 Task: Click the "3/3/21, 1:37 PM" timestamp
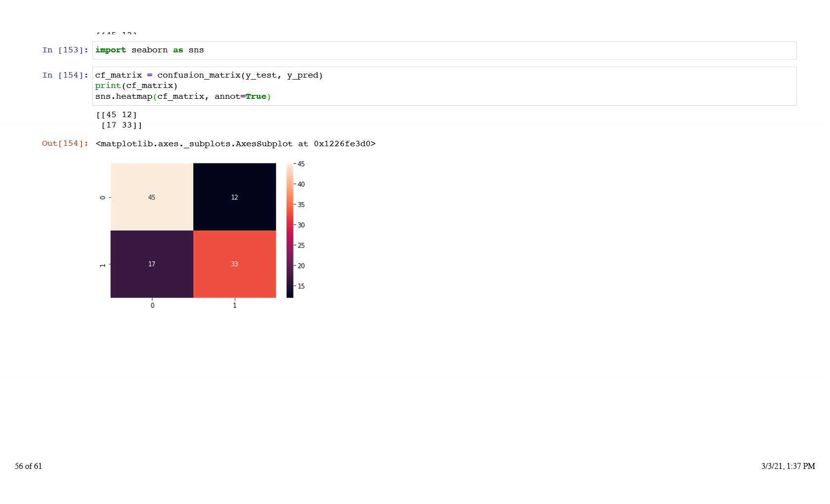coord(788,466)
